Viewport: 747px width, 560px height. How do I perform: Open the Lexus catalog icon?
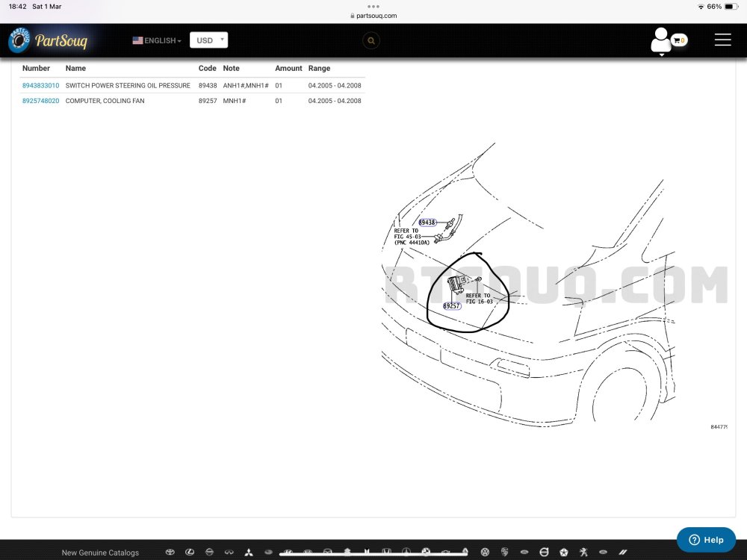point(190,553)
